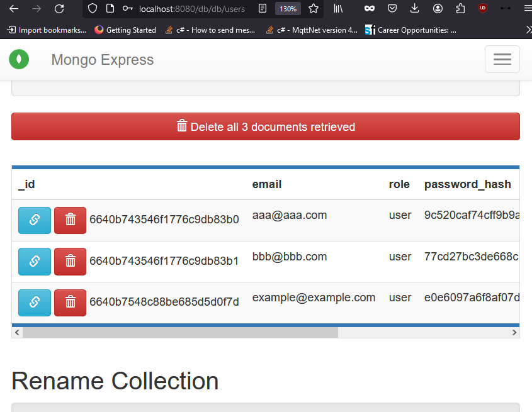Click the Mongo Express green leaf logo
Image resolution: width=532 pixels, height=412 pixels.
click(x=19, y=59)
